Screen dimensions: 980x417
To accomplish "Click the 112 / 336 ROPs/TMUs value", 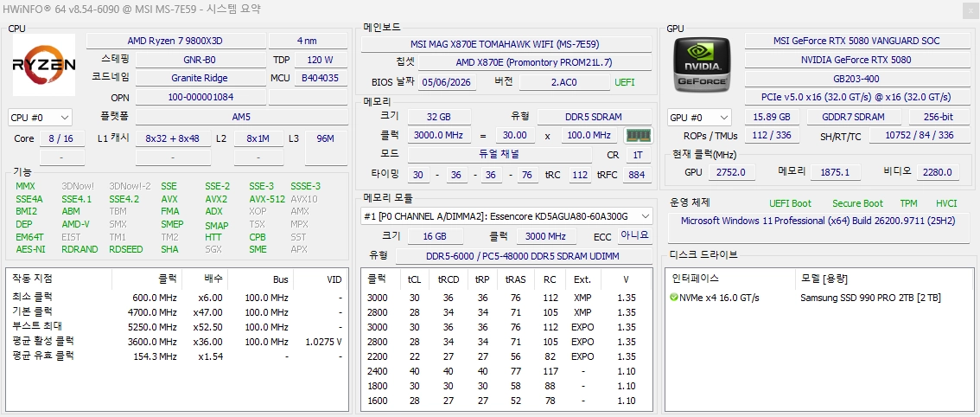I will pyautogui.click(x=772, y=136).
